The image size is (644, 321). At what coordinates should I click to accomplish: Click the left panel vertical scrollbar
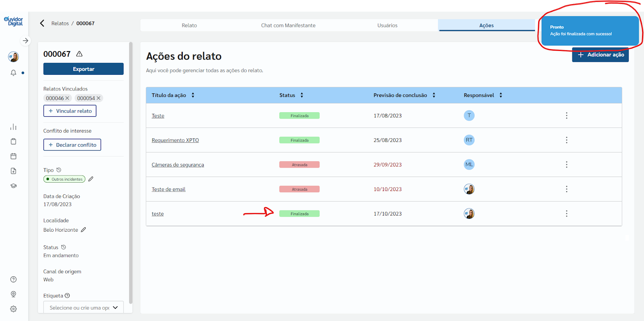click(x=130, y=173)
